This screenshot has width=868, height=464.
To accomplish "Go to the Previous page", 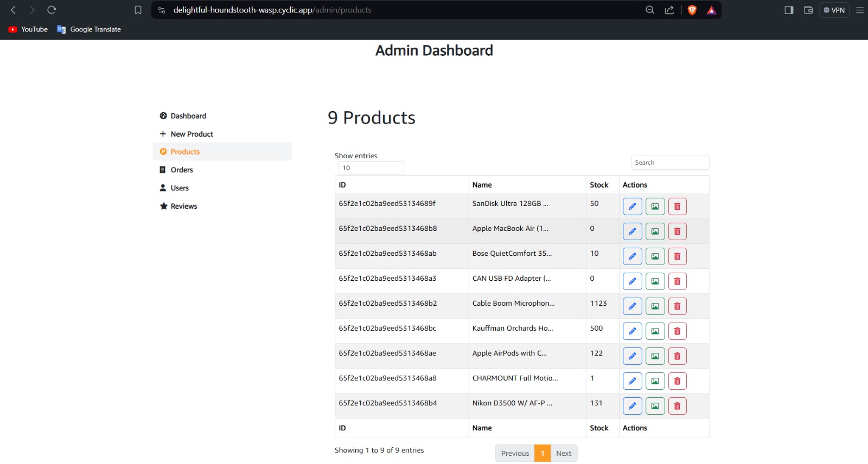I will point(515,453).
